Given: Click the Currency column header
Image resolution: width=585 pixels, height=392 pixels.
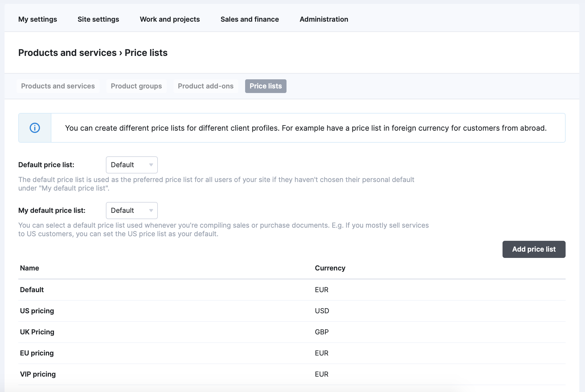Looking at the screenshot, I should [330, 268].
